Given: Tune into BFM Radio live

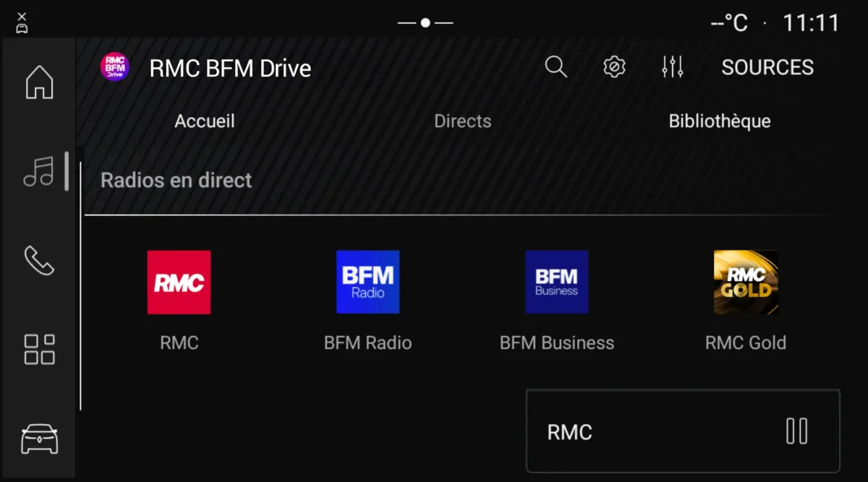Looking at the screenshot, I should click(367, 283).
